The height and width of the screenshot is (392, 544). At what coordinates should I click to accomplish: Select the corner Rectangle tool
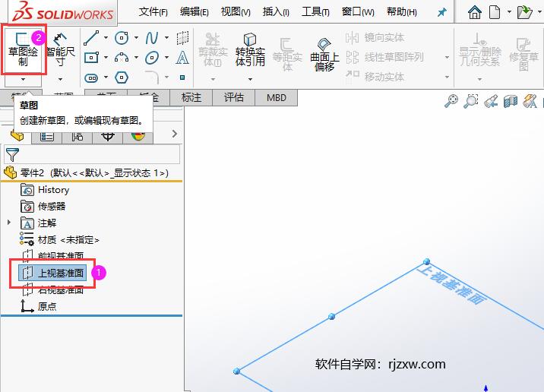(x=91, y=57)
